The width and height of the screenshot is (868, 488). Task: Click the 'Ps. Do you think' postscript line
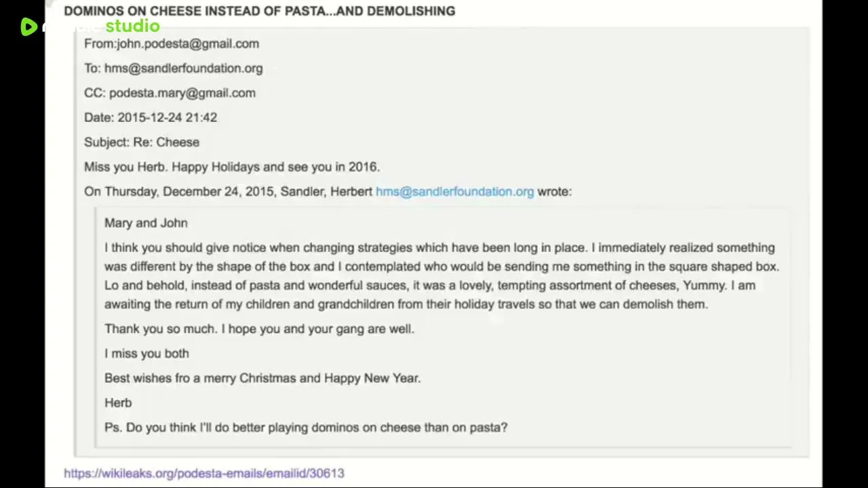tap(306, 427)
